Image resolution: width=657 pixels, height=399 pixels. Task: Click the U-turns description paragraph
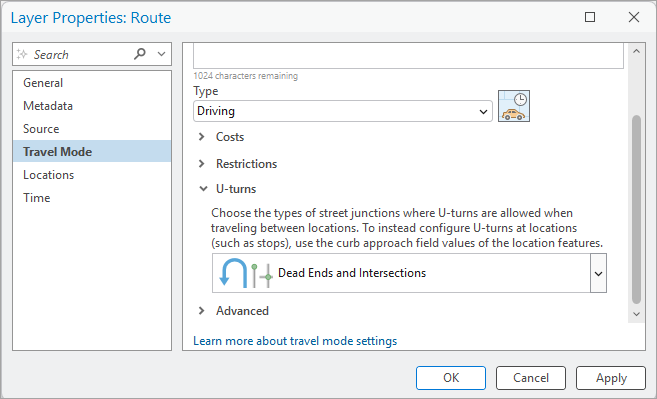[x=407, y=228]
